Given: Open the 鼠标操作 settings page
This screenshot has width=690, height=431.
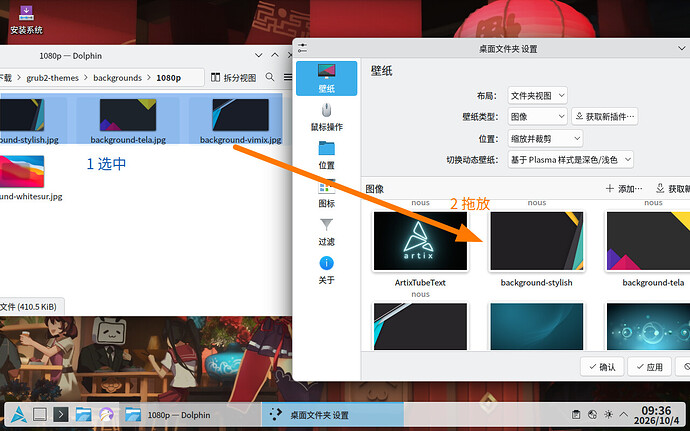Looking at the screenshot, I should click(x=327, y=117).
